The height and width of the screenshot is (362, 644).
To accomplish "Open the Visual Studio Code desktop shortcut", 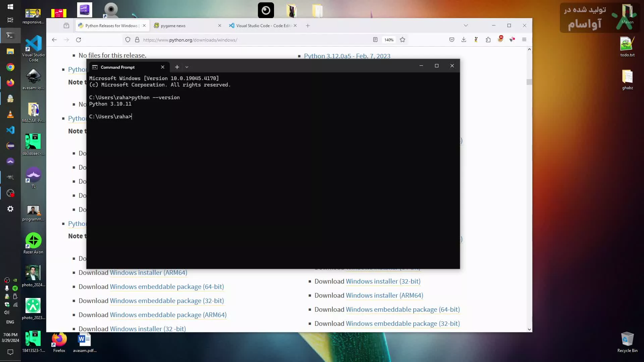I will click(x=33, y=49).
